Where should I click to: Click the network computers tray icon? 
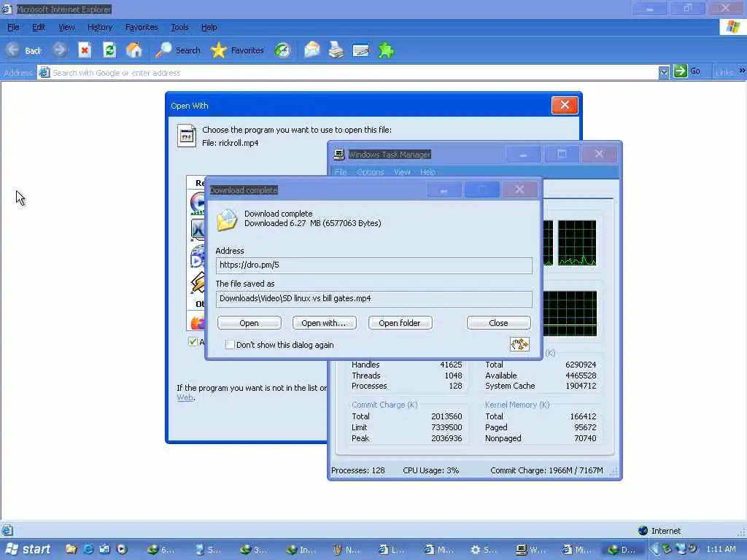[681, 549]
